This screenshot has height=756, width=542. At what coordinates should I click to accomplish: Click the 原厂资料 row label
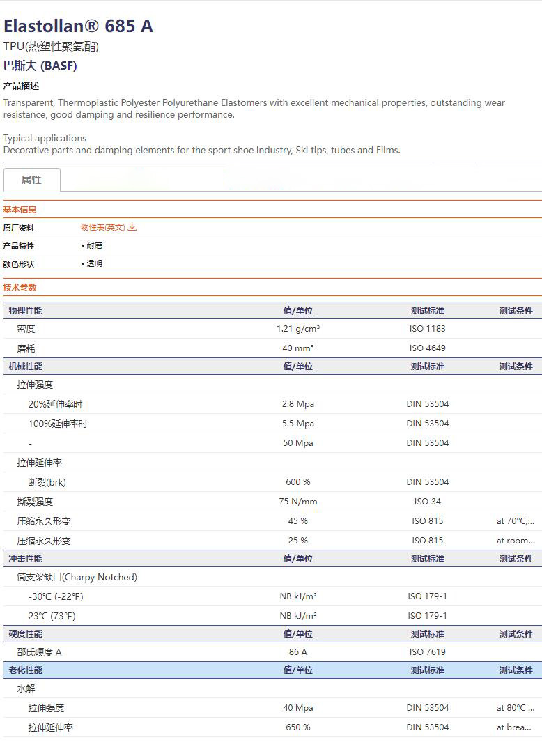[19, 228]
